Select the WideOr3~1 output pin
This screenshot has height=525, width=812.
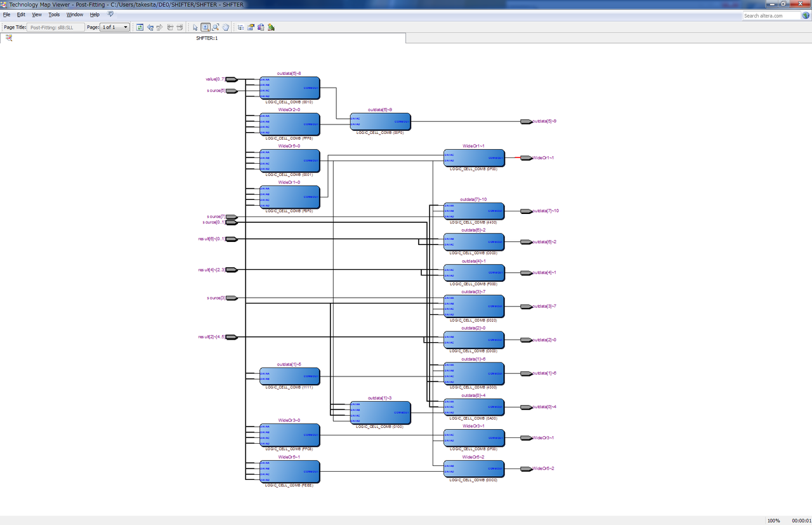(526, 438)
